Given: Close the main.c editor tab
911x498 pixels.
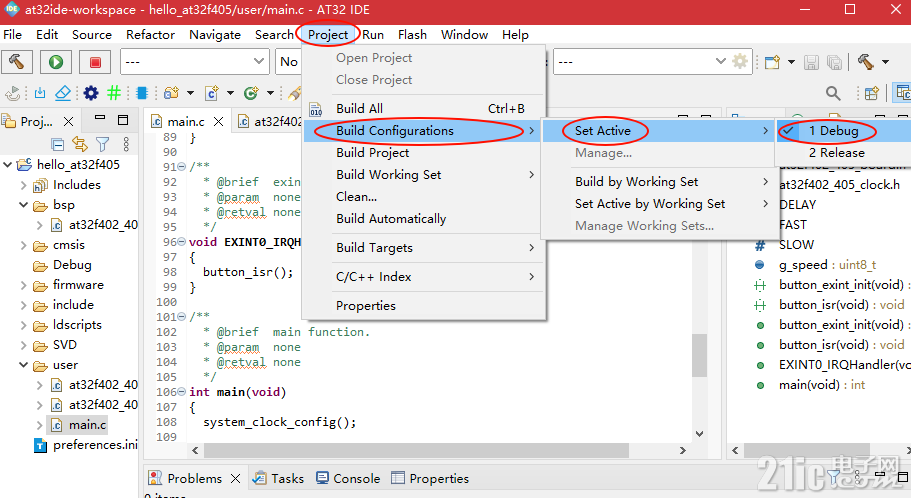Looking at the screenshot, I should pos(218,121).
